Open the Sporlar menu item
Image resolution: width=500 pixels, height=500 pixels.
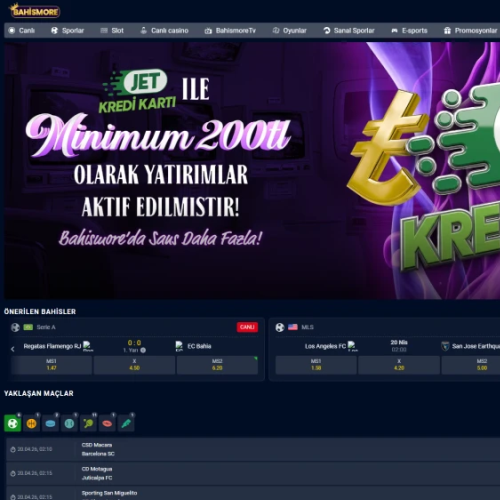click(67, 31)
